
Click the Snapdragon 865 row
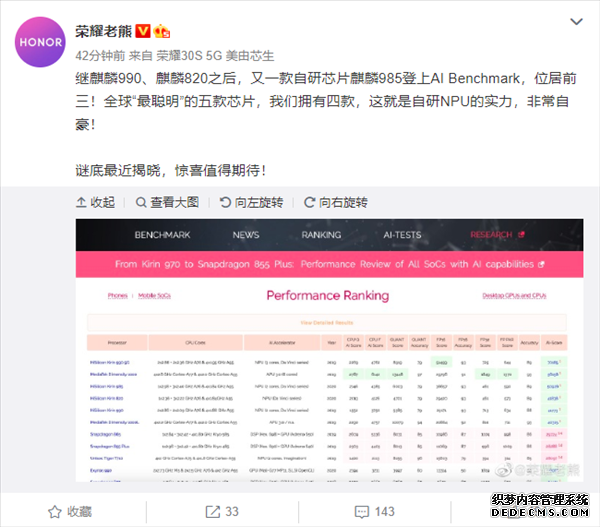327,434
